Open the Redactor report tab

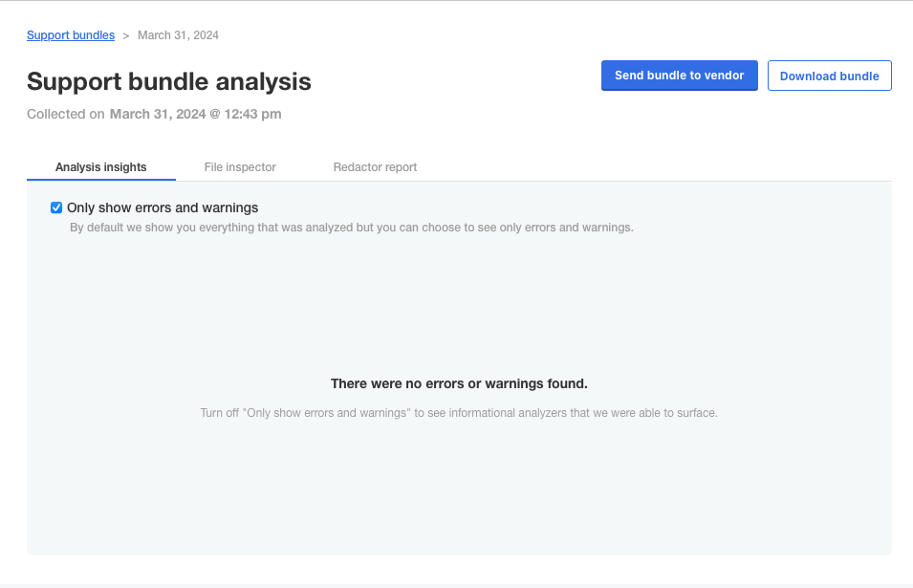pyautogui.click(x=375, y=167)
